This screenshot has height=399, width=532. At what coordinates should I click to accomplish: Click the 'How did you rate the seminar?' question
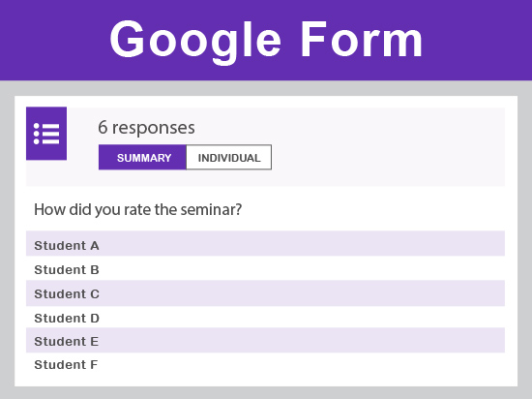click(137, 210)
